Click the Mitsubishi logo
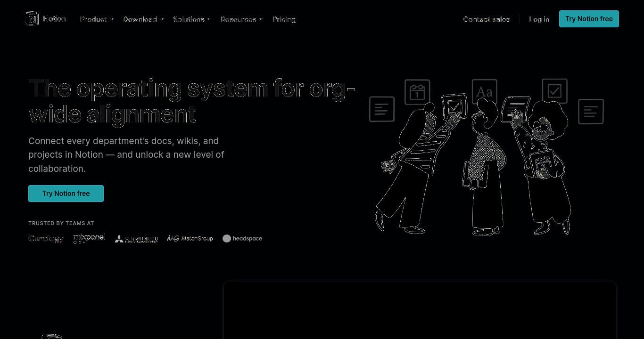The width and height of the screenshot is (644, 339). (x=136, y=239)
